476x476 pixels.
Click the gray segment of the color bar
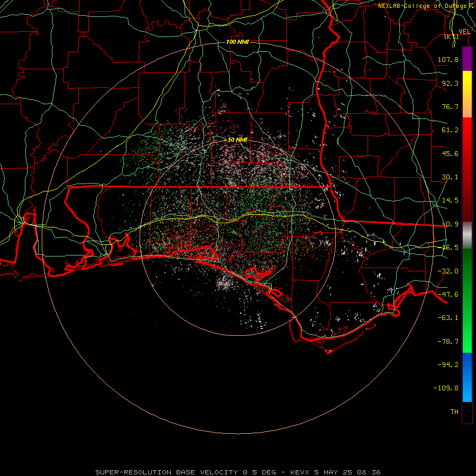point(467,235)
